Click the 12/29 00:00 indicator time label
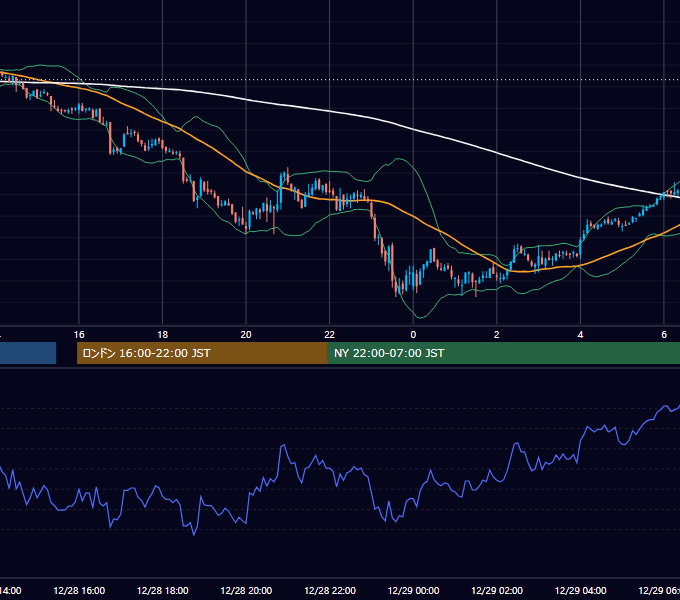Screen dimensions: 680x600 pos(413,591)
